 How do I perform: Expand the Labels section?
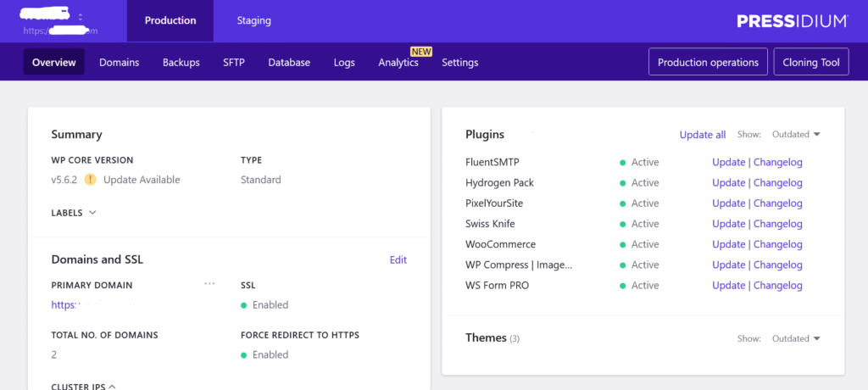pos(74,213)
